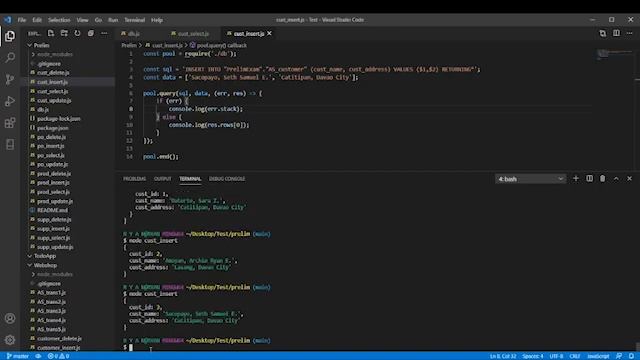Viewport: 640px width, 360px height.
Task: Change indentation via Spaces: 4
Action: 533,356
